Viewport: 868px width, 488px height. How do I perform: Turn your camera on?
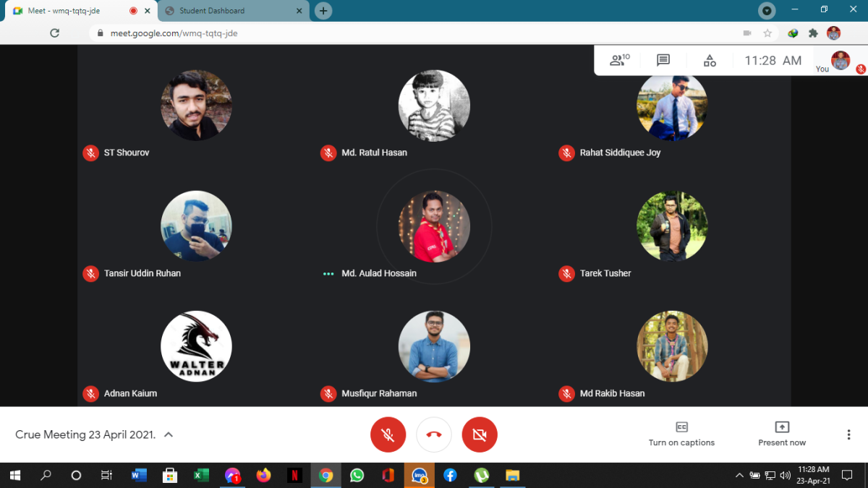(480, 435)
